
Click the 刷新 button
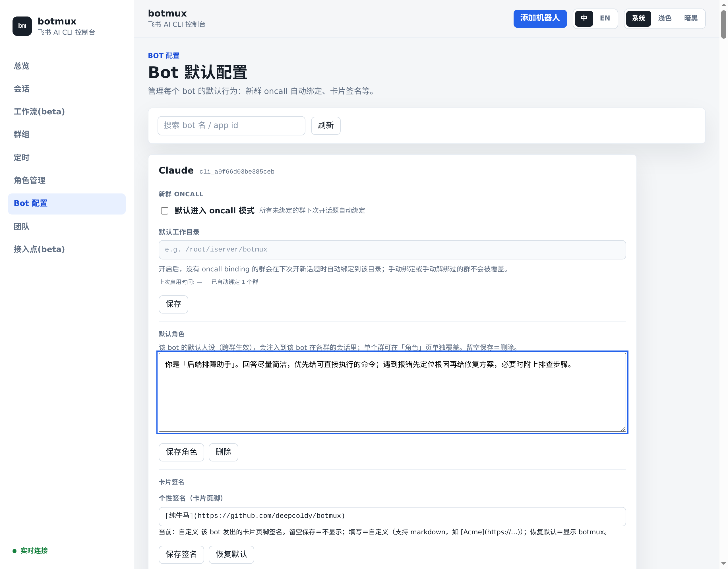pyautogui.click(x=326, y=126)
